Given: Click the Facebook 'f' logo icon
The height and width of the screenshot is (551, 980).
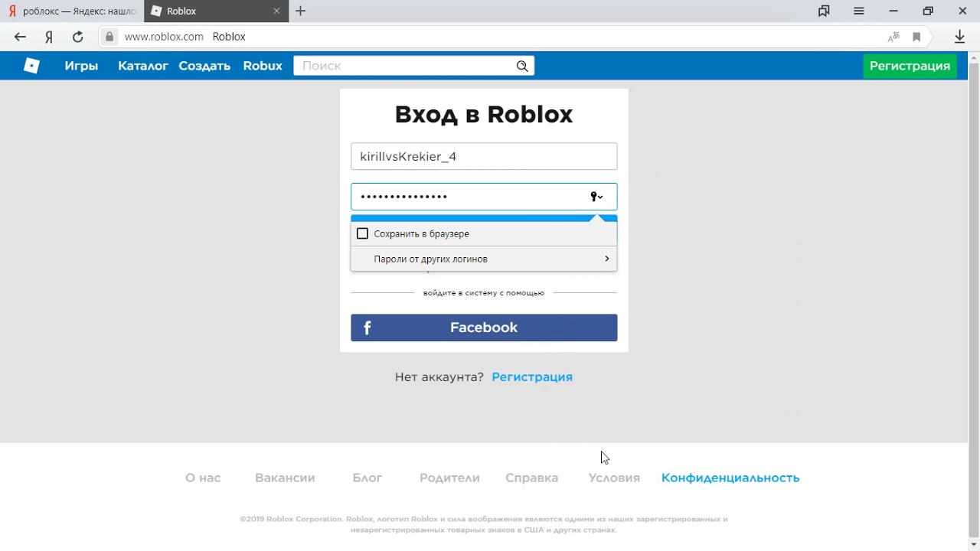Looking at the screenshot, I should point(367,328).
